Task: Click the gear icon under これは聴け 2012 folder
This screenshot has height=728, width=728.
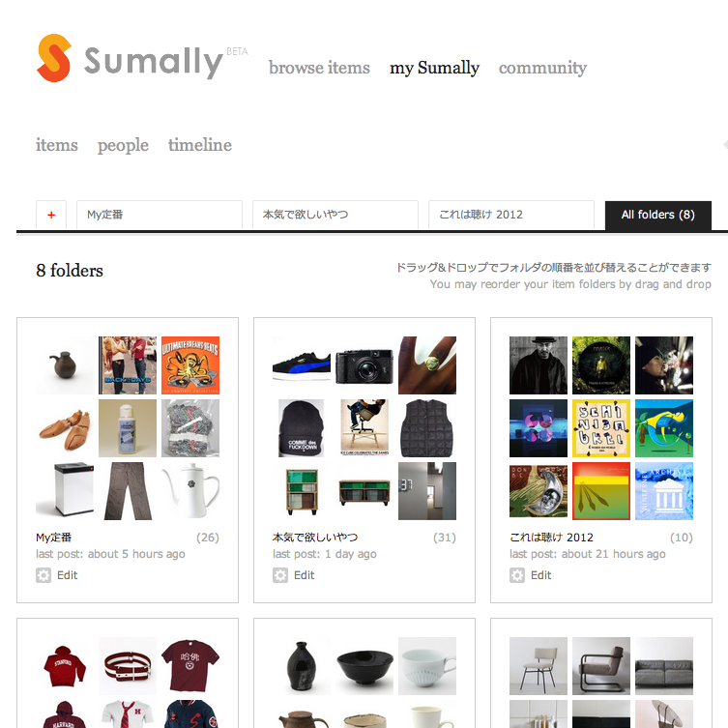Action: point(516,575)
